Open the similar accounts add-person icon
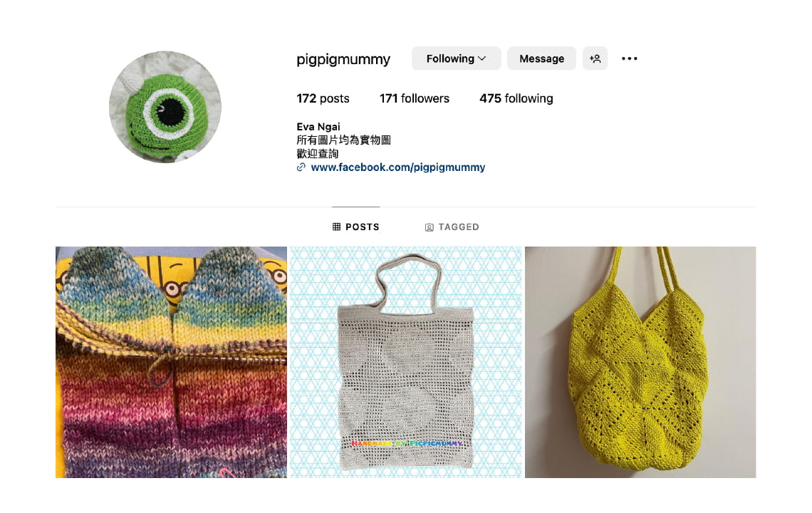 (595, 58)
